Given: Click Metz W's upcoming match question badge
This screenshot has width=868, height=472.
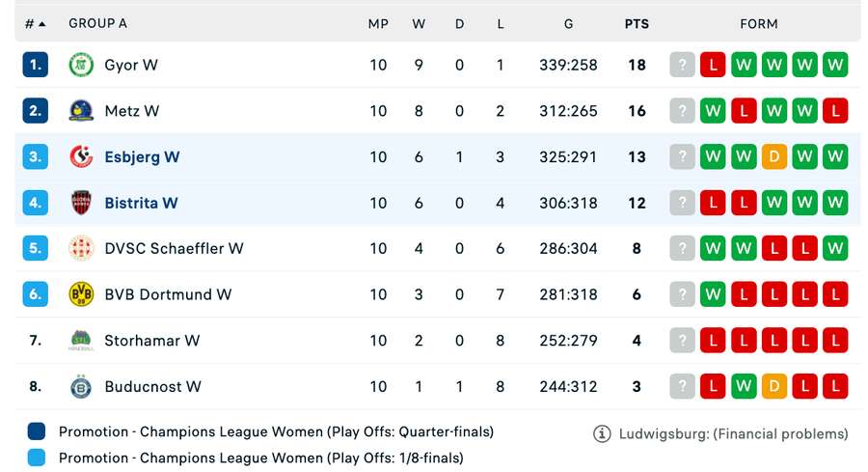Looking at the screenshot, I should 682,111.
